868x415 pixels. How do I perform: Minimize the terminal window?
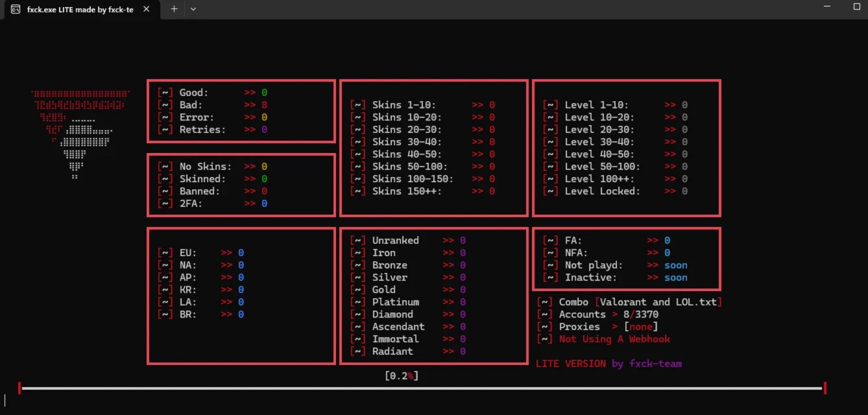point(826,6)
